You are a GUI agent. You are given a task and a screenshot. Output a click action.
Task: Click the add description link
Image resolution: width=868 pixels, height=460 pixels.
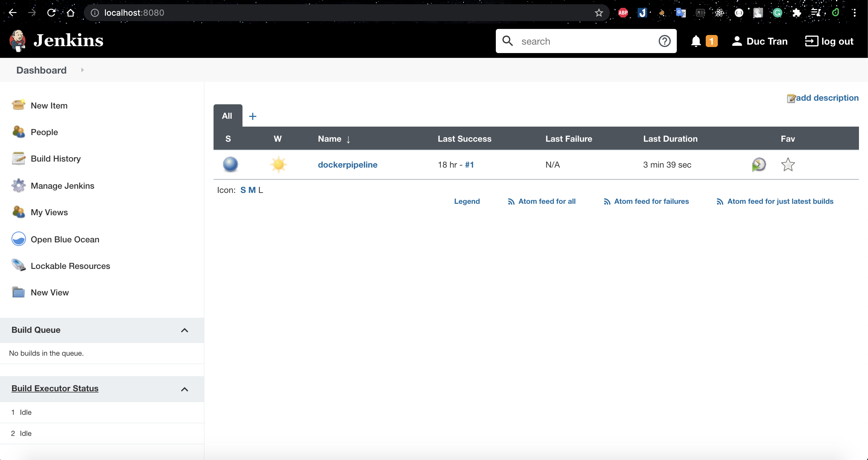[827, 98]
